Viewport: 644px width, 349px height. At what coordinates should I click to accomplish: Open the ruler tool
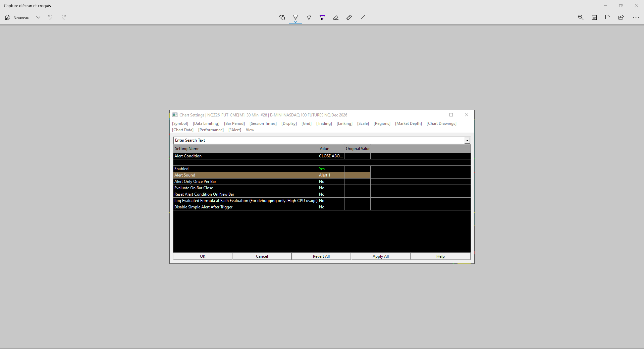click(x=349, y=17)
